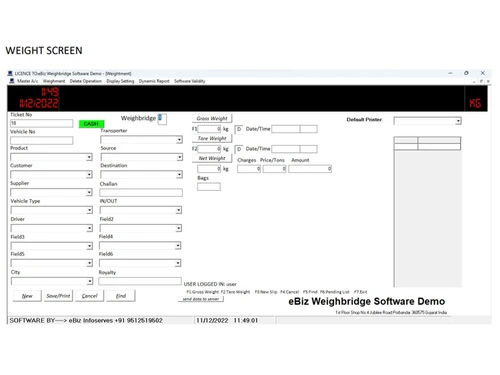Expand the Driver dropdown
Viewport: 500px width, 375px height.
tap(89, 228)
